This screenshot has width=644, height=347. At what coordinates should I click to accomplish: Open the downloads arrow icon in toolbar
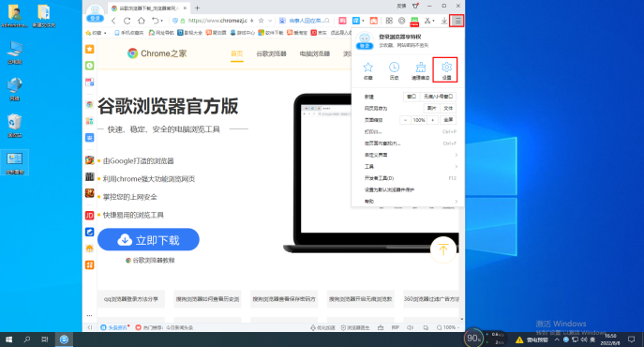(444, 21)
